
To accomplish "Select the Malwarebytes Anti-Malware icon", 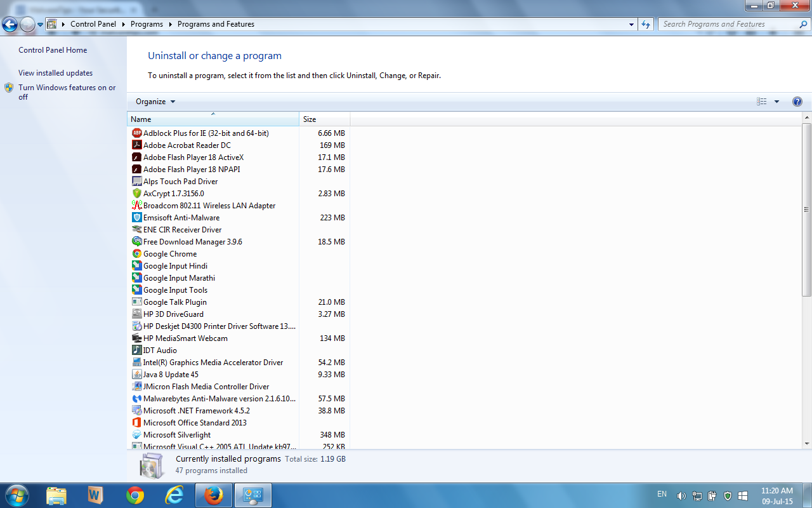I will 136,399.
